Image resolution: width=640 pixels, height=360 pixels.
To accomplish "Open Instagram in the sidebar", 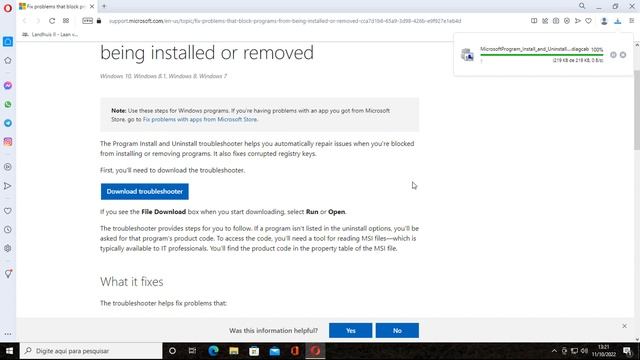I will (x=8, y=142).
